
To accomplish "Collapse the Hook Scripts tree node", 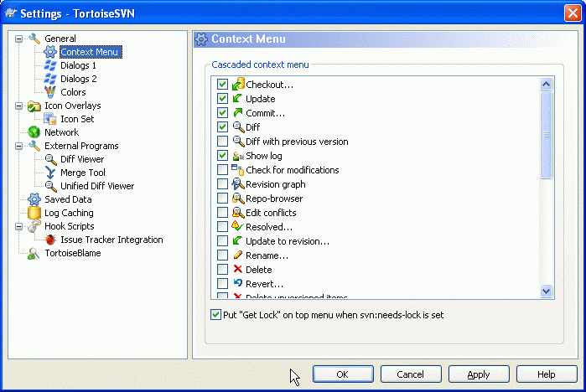I will coord(19,226).
